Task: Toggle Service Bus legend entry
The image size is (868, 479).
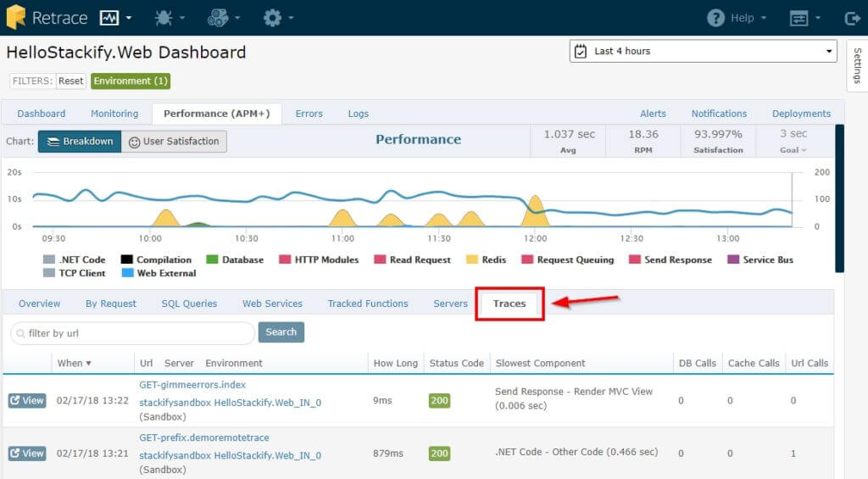Action: click(760, 259)
